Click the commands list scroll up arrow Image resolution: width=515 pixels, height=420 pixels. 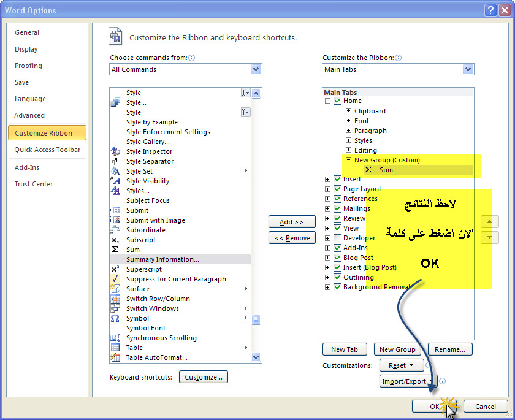click(x=256, y=93)
